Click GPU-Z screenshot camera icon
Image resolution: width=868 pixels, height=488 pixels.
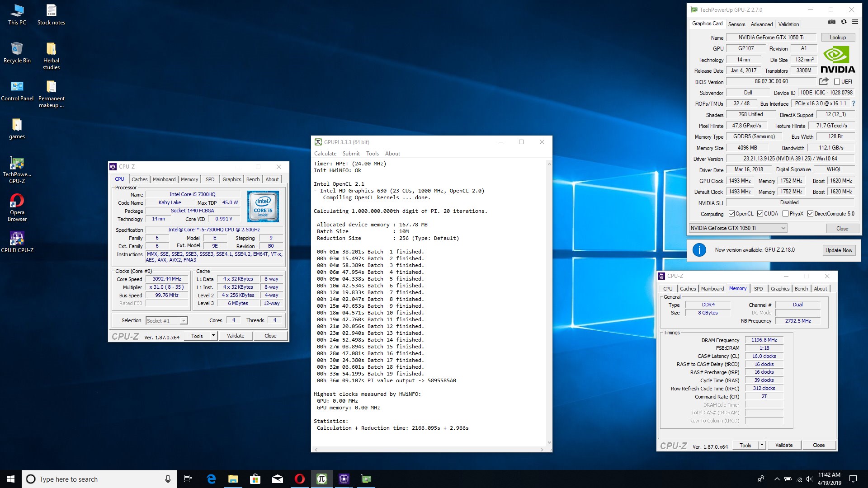click(x=831, y=22)
